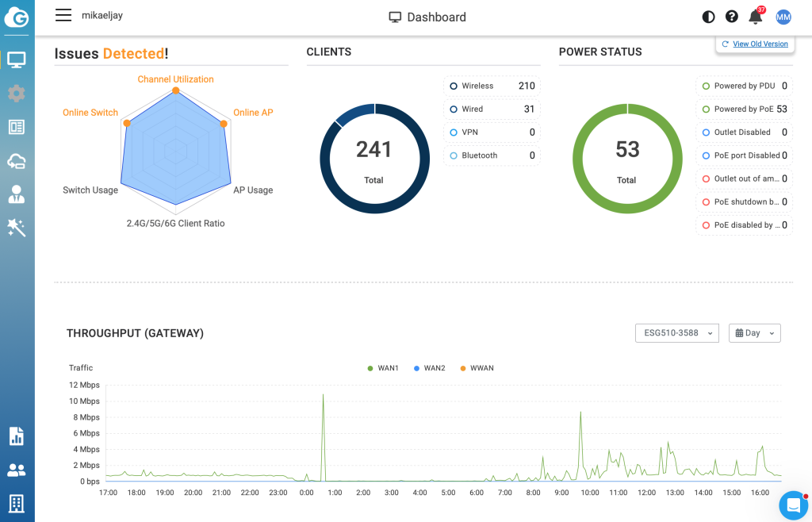The image size is (812, 522).
Task: Click the Online AP radar label
Action: pyautogui.click(x=253, y=113)
